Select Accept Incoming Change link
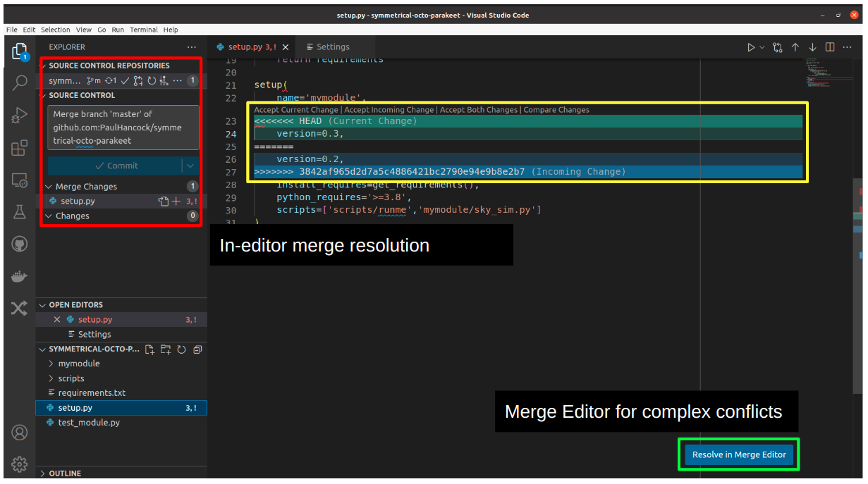The width and height of the screenshot is (868, 484). 388,109
